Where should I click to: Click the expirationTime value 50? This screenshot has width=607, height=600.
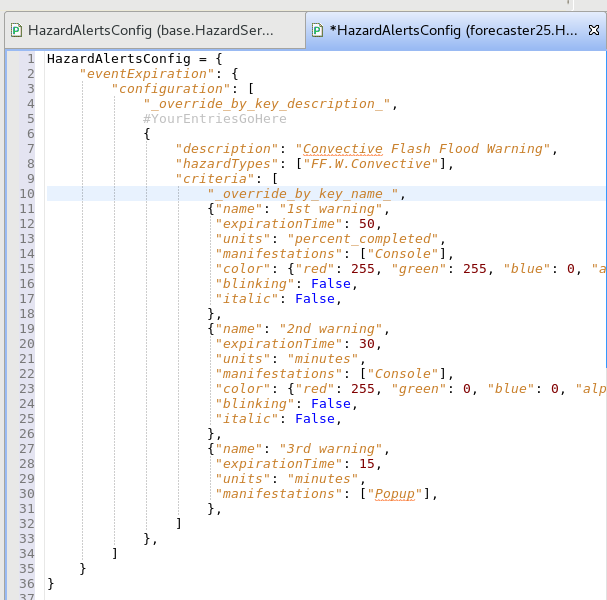click(x=367, y=224)
